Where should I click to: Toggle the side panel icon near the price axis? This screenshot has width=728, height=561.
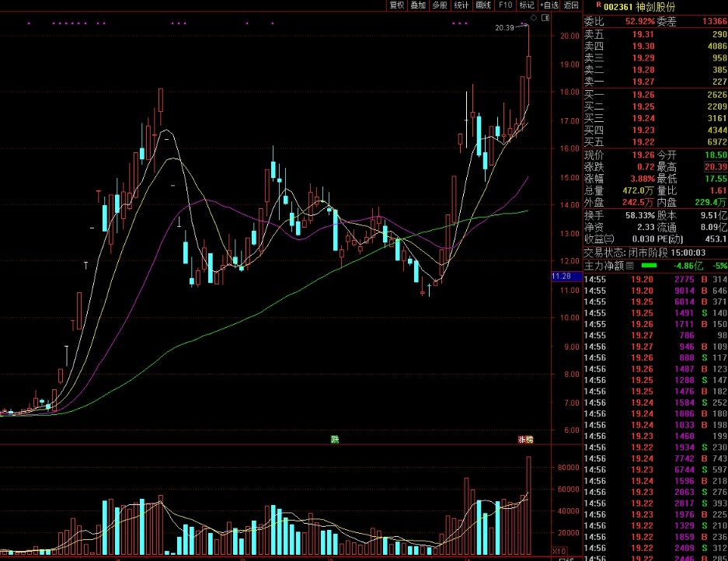pyautogui.click(x=545, y=17)
